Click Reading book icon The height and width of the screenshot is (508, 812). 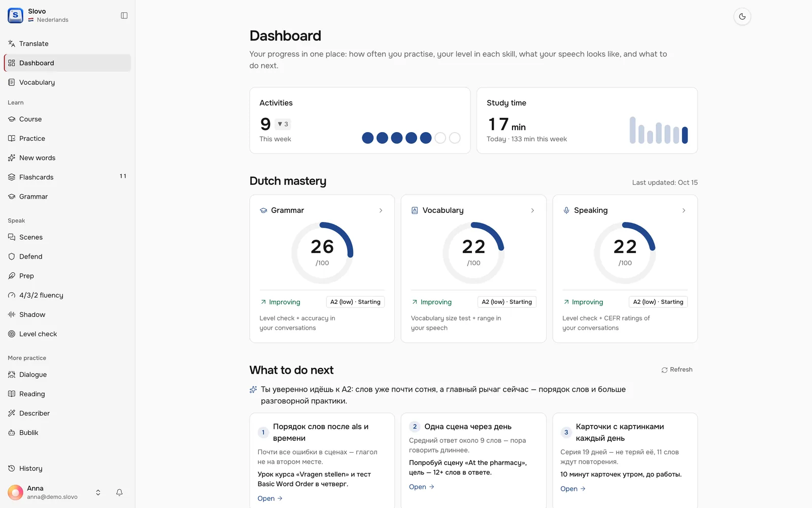click(12, 394)
